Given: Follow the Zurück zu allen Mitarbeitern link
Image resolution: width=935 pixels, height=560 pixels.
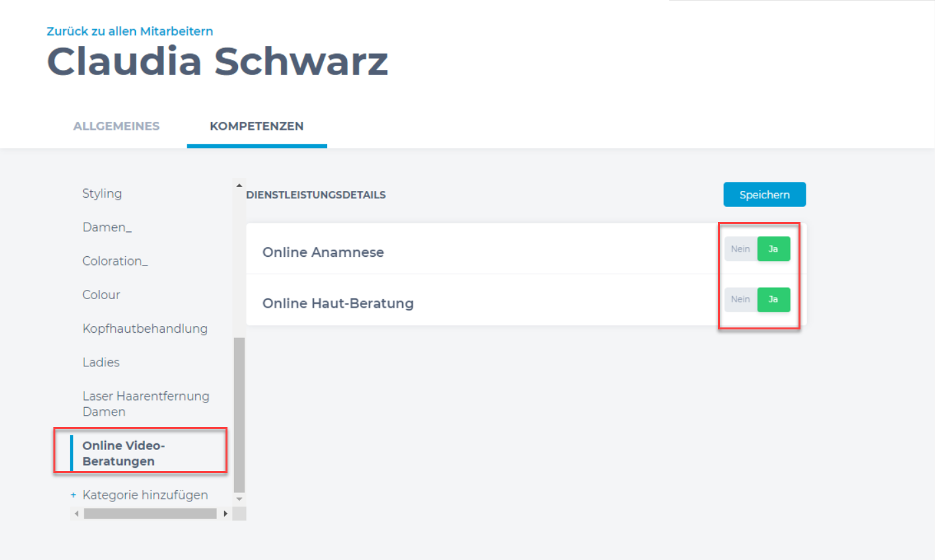Looking at the screenshot, I should tap(130, 31).
